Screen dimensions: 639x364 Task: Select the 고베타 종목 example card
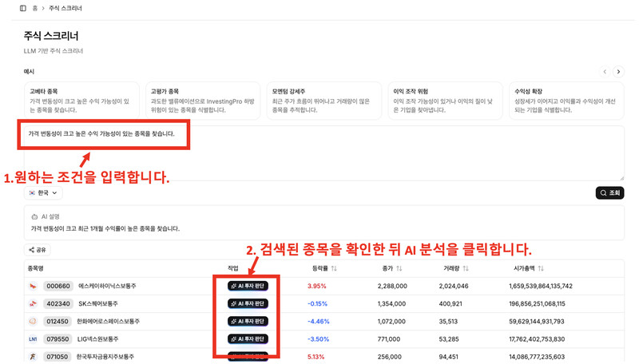click(x=81, y=101)
